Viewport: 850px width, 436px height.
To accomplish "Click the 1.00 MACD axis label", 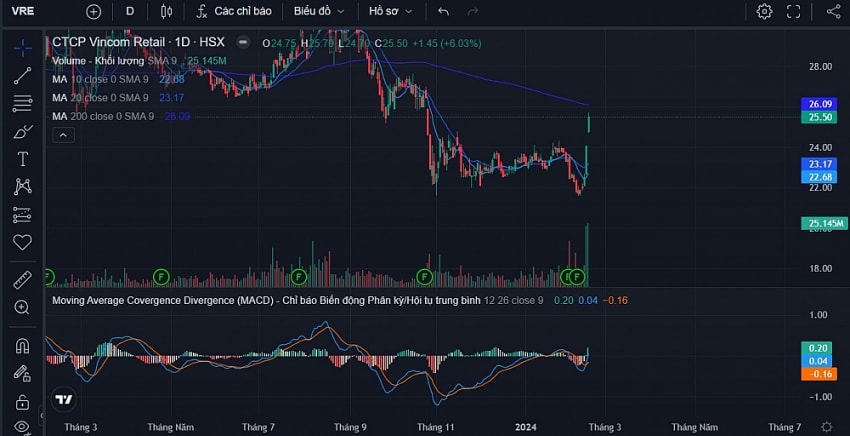I will (x=819, y=315).
